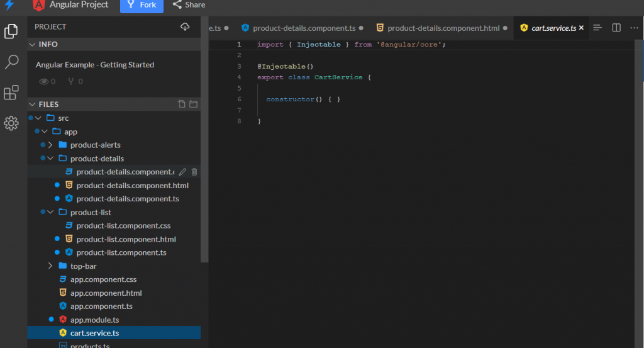Click the Angular Example - Getting Started text
Image resolution: width=644 pixels, height=348 pixels.
point(95,65)
